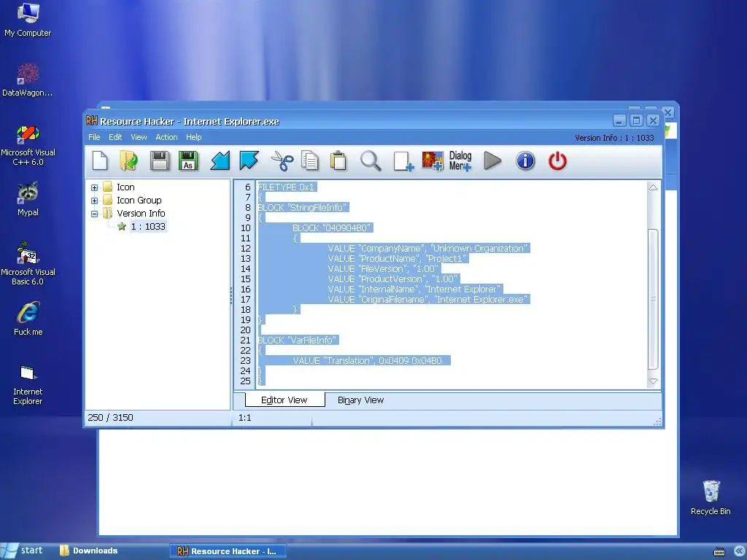Click the New blank script toolbar icon
This screenshot has height=560, width=747.
pyautogui.click(x=100, y=160)
